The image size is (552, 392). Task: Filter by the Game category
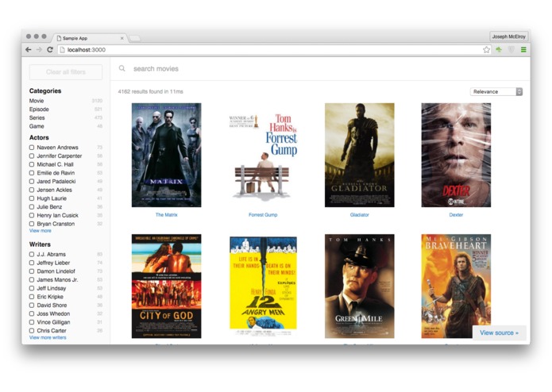tap(65, 126)
